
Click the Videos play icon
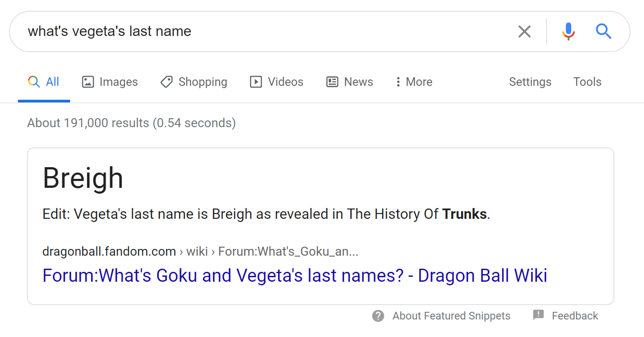click(x=256, y=82)
